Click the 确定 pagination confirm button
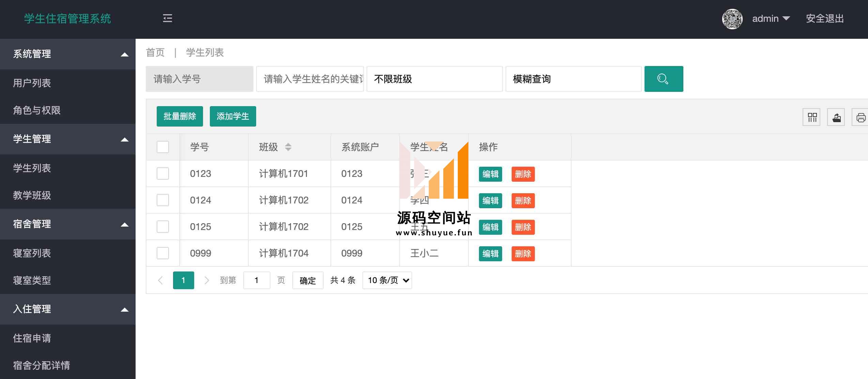868x379 pixels. 308,280
